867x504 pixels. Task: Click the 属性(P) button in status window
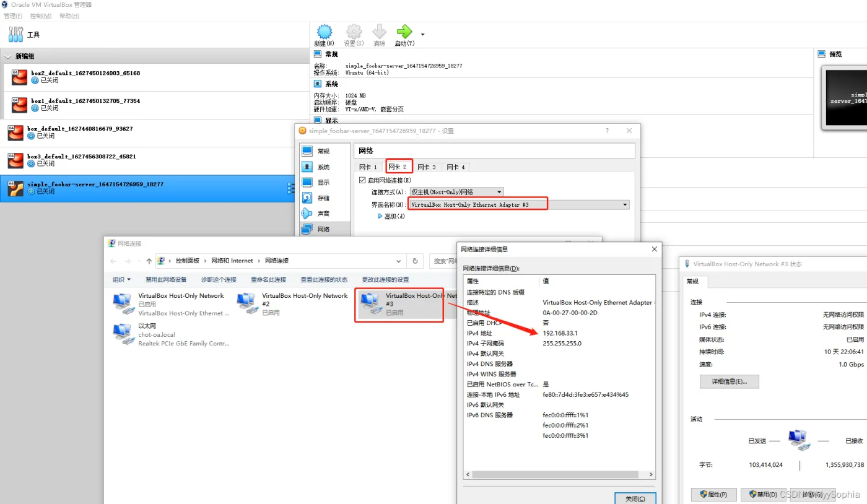click(714, 495)
